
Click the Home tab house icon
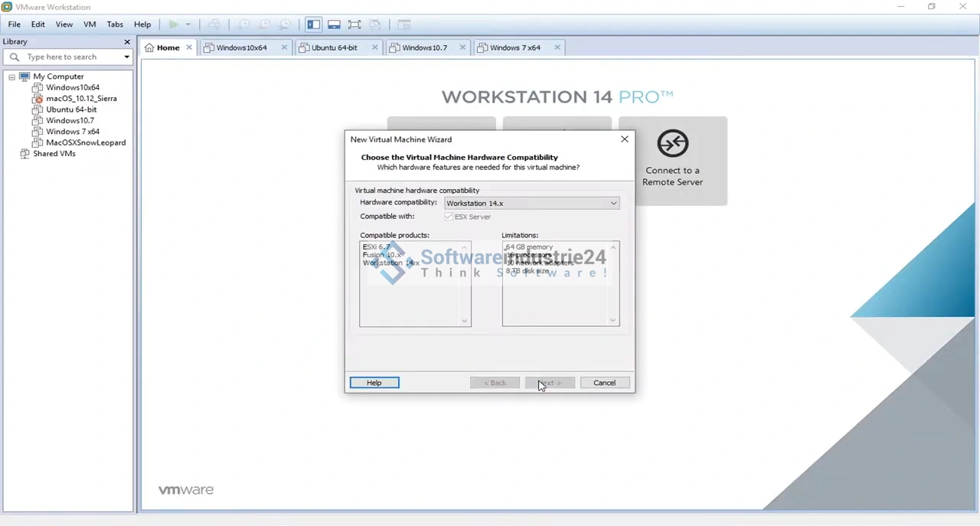[x=149, y=47]
